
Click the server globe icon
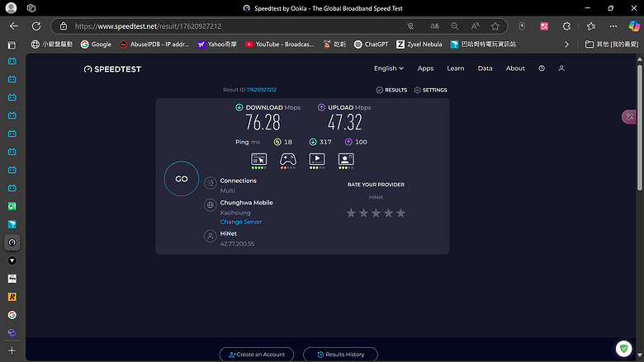click(211, 205)
